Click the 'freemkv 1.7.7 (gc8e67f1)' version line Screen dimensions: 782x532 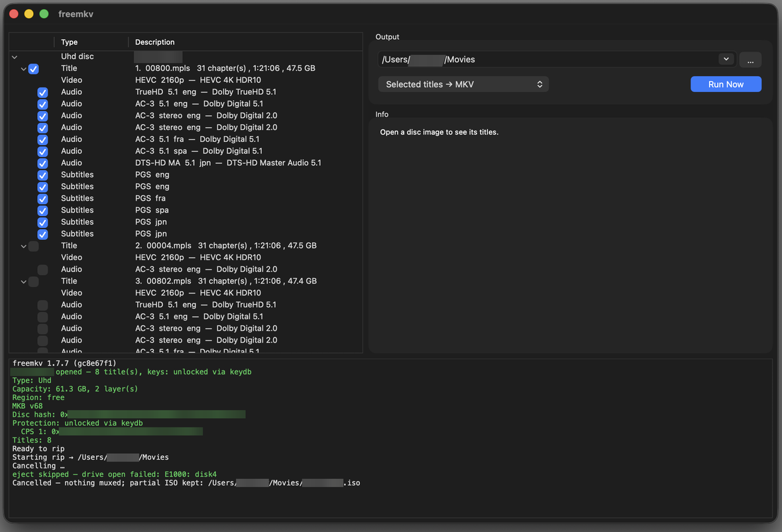coord(64,363)
